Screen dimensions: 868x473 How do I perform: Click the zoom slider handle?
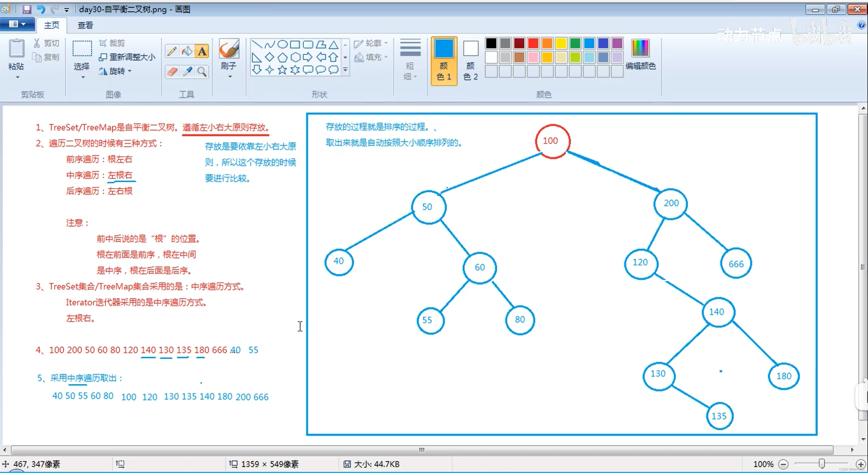click(822, 464)
